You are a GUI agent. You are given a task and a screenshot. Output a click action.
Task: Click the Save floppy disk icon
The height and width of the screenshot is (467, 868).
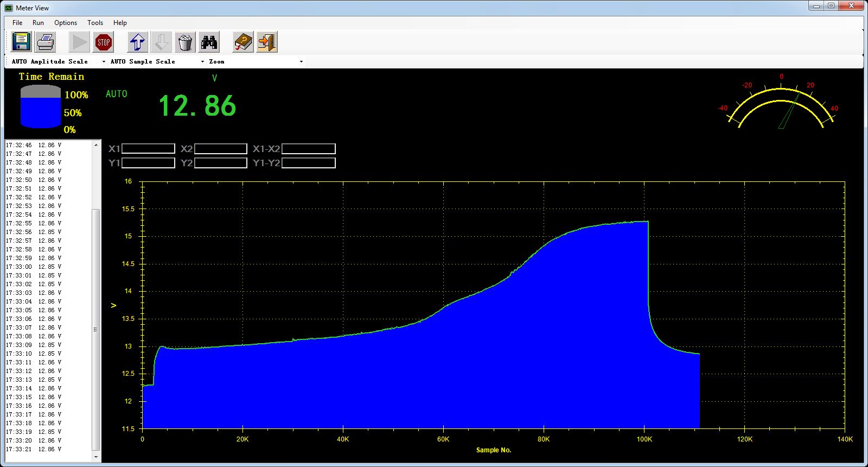click(21, 42)
